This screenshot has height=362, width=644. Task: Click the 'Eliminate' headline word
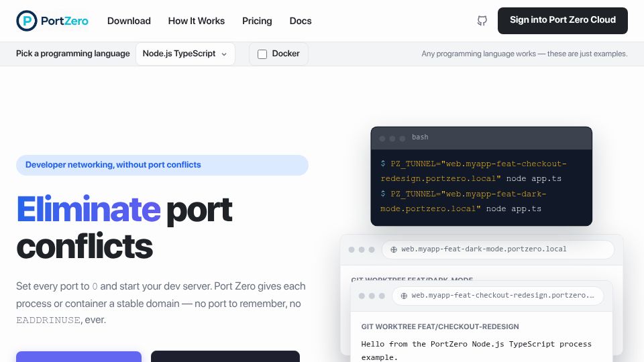pyautogui.click(x=89, y=210)
